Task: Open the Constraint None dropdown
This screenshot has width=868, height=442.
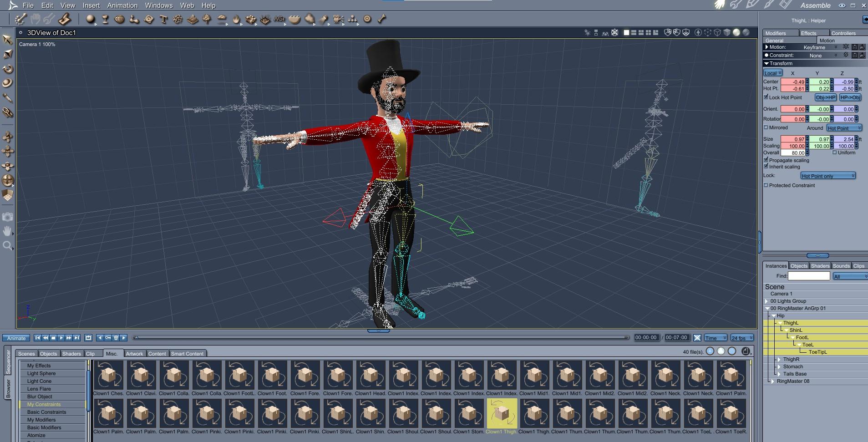Action: (x=822, y=56)
